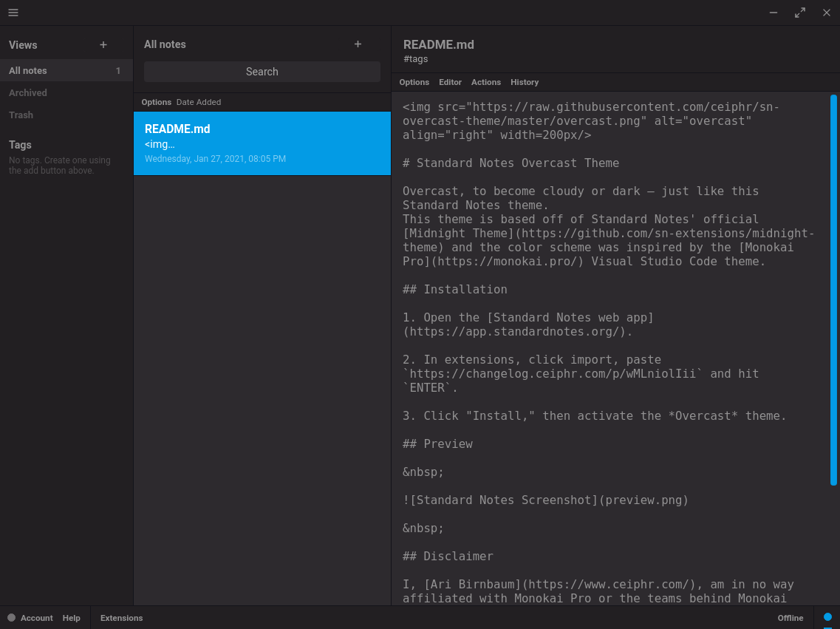840x629 pixels.
Task: Focus the Search notes field
Action: click(x=262, y=72)
